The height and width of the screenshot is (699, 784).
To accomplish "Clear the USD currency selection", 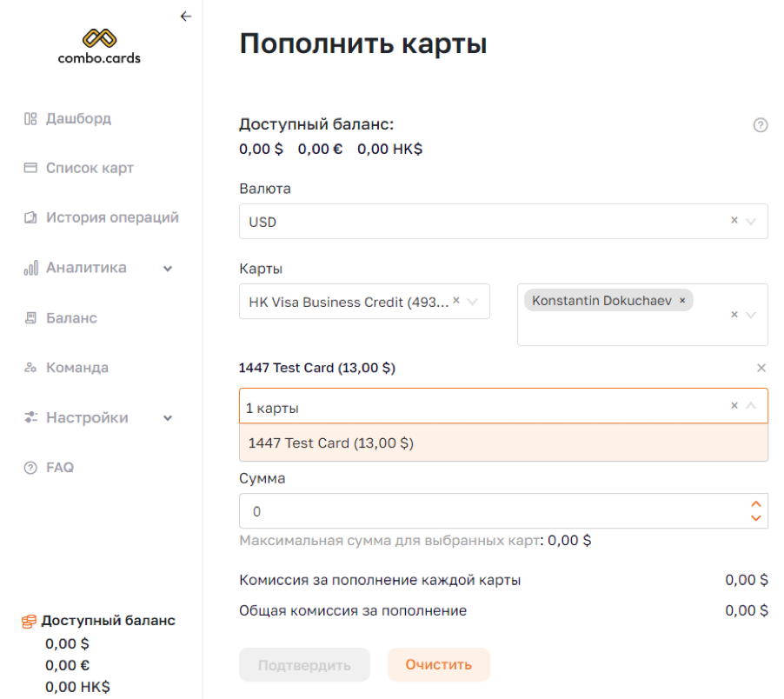I will pos(734,220).
